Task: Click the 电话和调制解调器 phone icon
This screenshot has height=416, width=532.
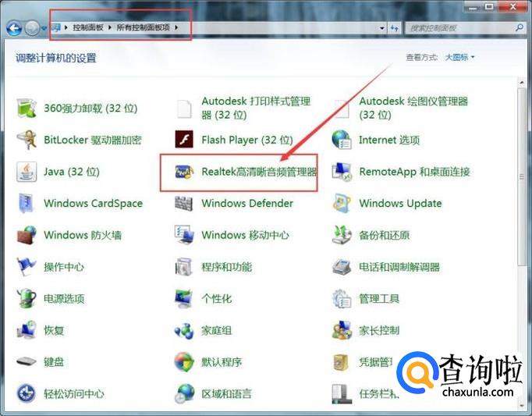Action: [342, 267]
